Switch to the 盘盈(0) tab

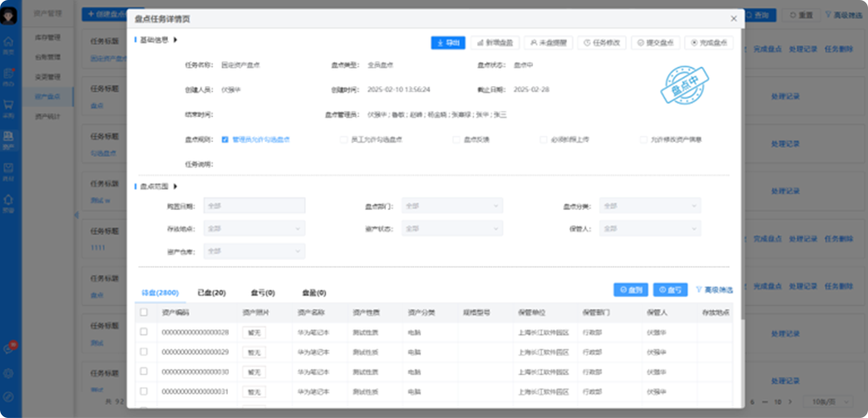pos(313,293)
